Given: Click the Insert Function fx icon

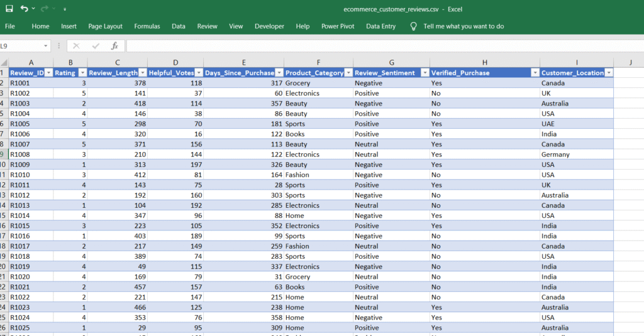Looking at the screenshot, I should 114,46.
